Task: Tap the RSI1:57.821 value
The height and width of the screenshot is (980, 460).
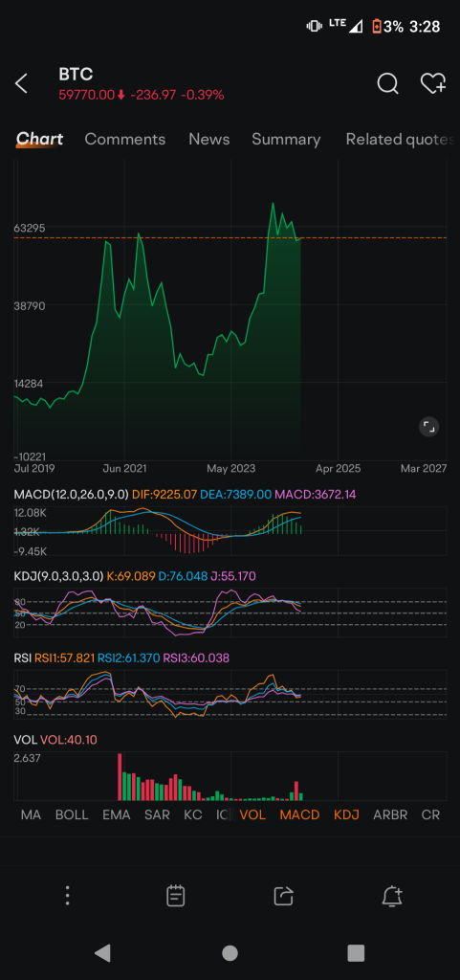Action: pyautogui.click(x=64, y=657)
